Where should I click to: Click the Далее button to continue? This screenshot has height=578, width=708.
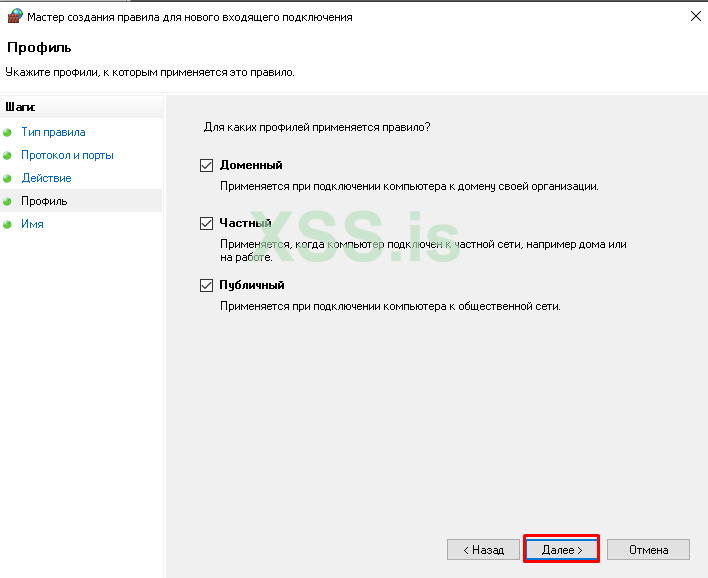point(561,549)
